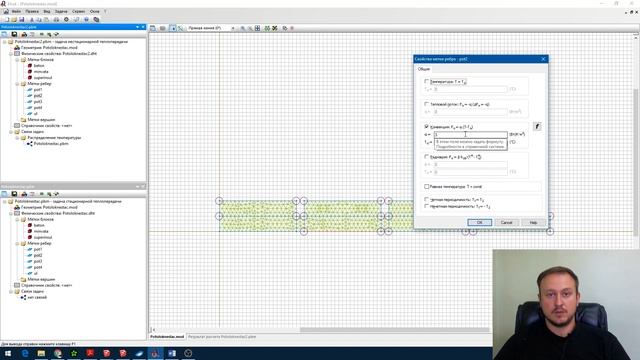This screenshot has width=640, height=360.
Task: Switch to Potoloknedac.mod document tab
Action: 167,337
